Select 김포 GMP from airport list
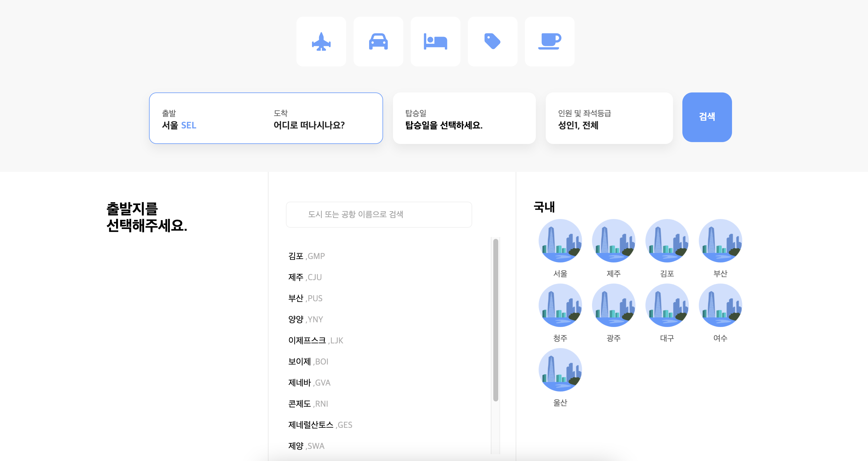 [306, 256]
